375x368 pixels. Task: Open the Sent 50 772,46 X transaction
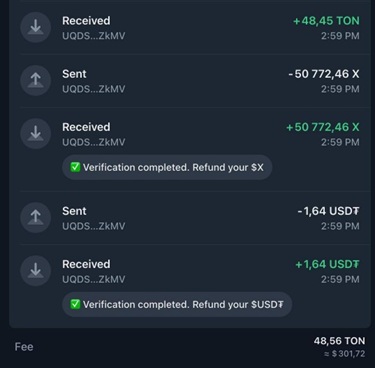pos(190,81)
